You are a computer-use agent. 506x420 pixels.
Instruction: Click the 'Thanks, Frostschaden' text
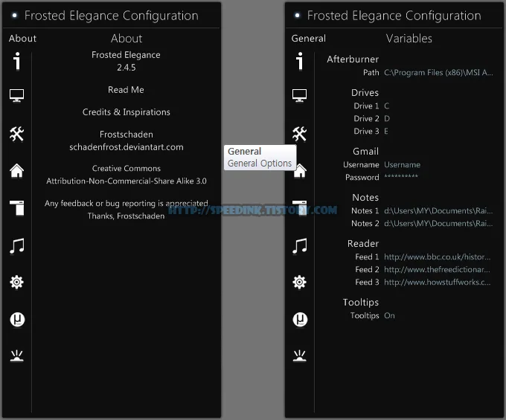(126, 216)
